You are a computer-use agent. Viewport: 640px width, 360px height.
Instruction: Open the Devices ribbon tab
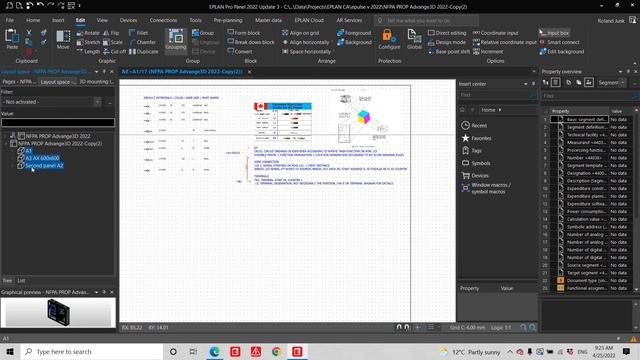[128, 20]
